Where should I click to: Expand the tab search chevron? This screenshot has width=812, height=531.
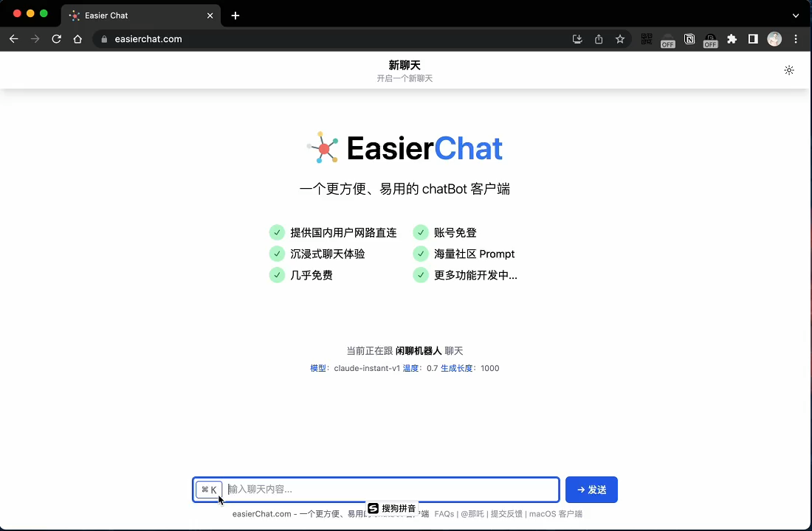pos(796,15)
